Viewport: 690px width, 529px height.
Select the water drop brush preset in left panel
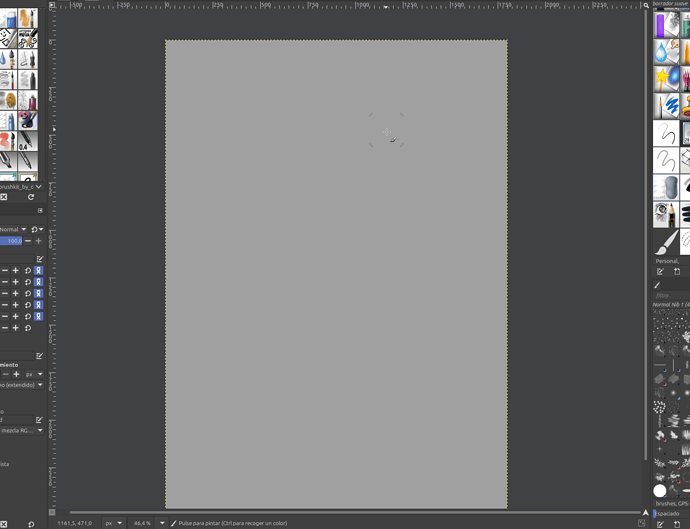pyautogui.click(x=8, y=59)
